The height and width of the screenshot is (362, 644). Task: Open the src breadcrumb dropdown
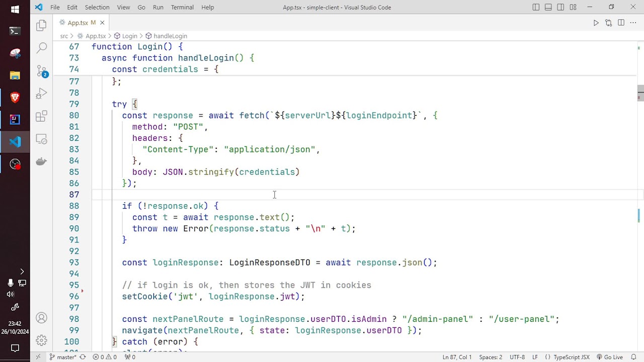click(64, 36)
